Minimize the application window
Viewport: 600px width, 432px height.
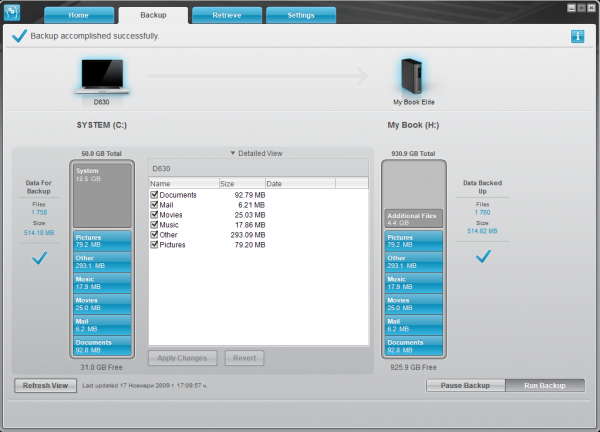571,8
